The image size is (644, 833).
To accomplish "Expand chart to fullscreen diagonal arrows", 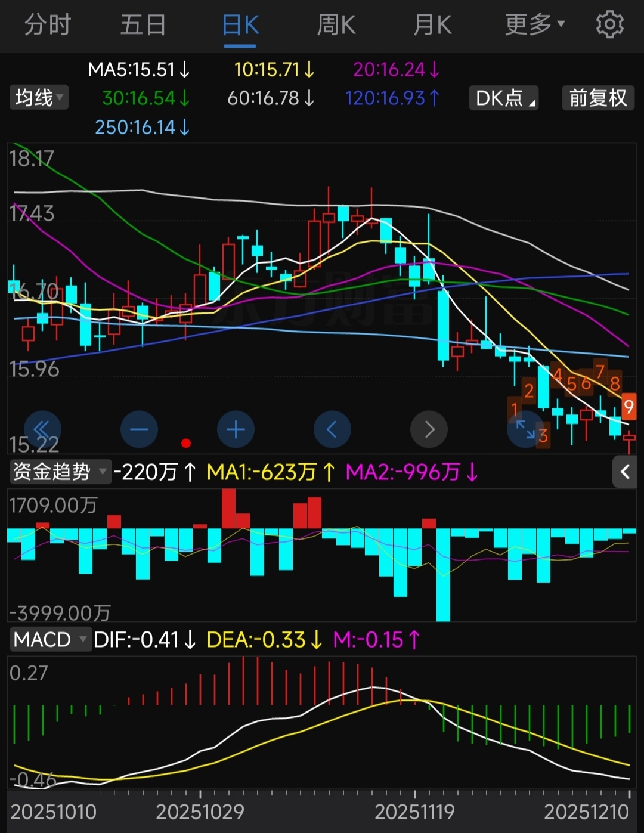I will pos(525,429).
